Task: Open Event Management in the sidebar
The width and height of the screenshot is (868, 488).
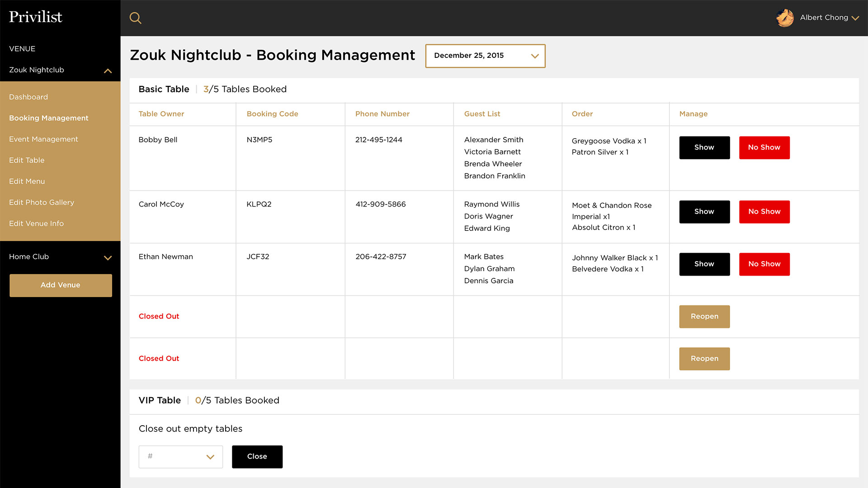Action: pyautogui.click(x=43, y=139)
